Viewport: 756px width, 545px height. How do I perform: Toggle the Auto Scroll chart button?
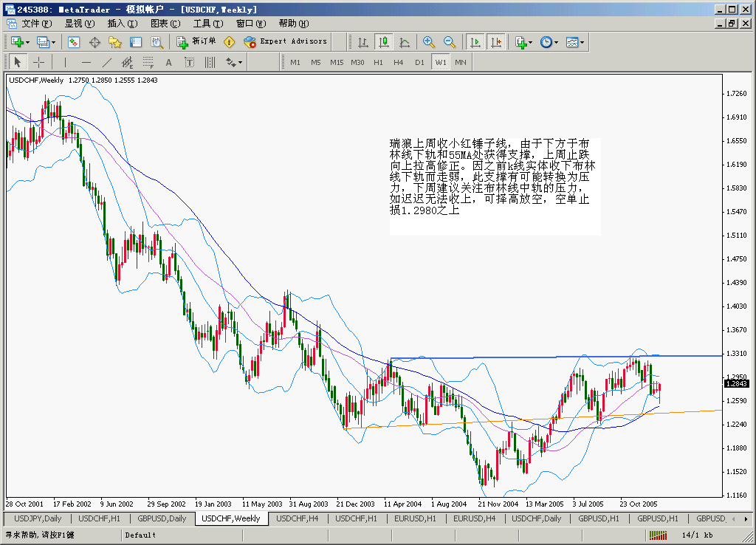(x=475, y=42)
